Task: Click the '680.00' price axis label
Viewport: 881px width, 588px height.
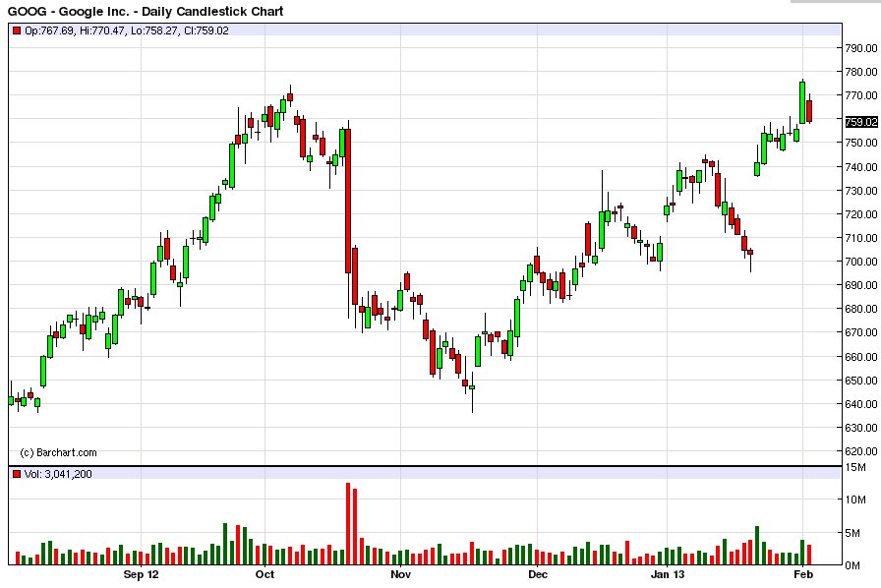Action: point(860,309)
